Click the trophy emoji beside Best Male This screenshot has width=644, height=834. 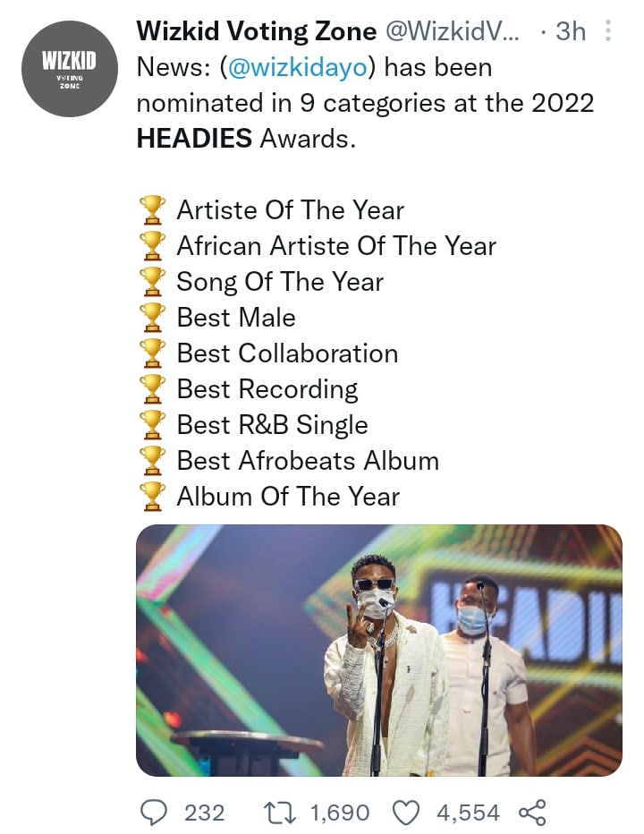(x=153, y=318)
